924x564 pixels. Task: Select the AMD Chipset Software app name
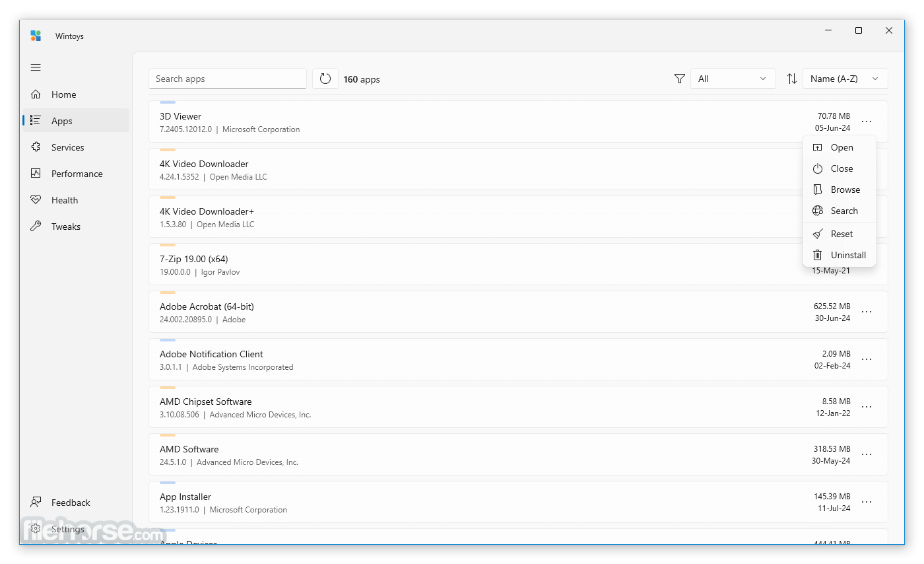point(205,402)
